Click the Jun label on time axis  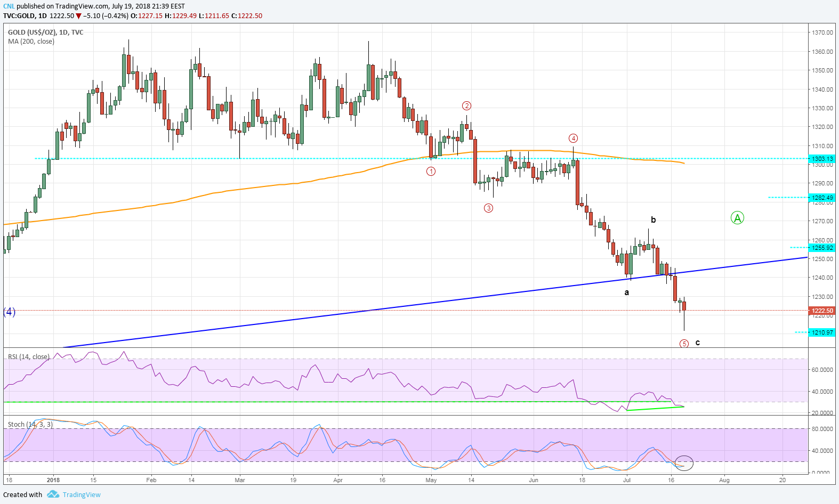point(534,480)
